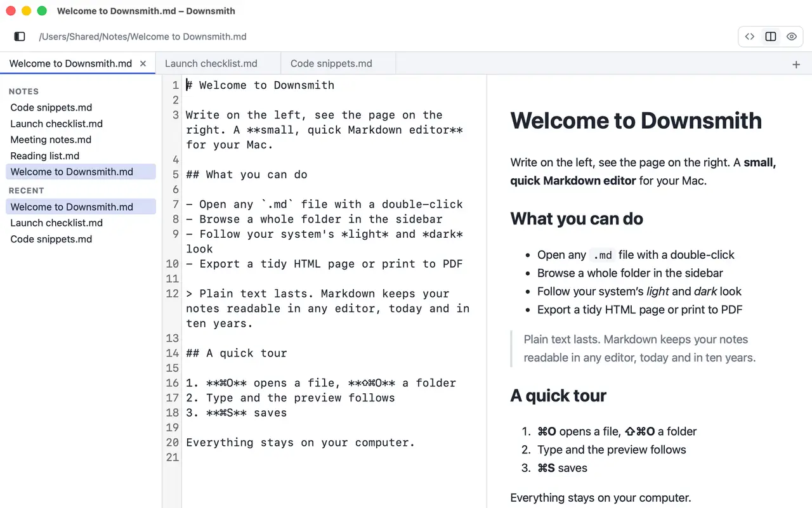Click the window title in the title bar
The height and width of the screenshot is (508, 812).
tap(146, 11)
